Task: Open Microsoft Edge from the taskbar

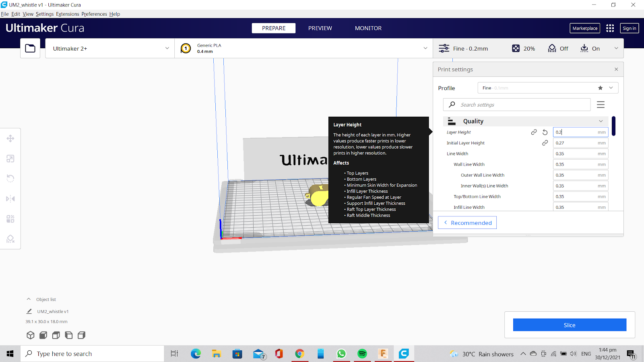Action: [196, 354]
